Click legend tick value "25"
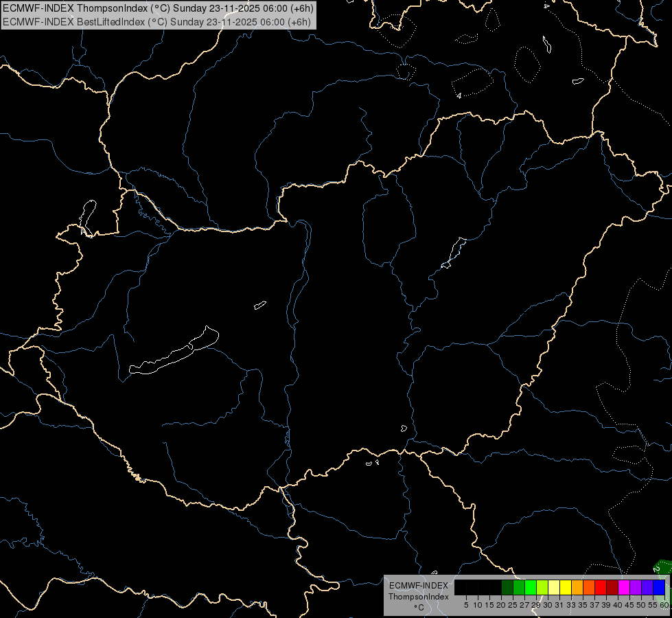This screenshot has height=618, width=672. pos(513,605)
